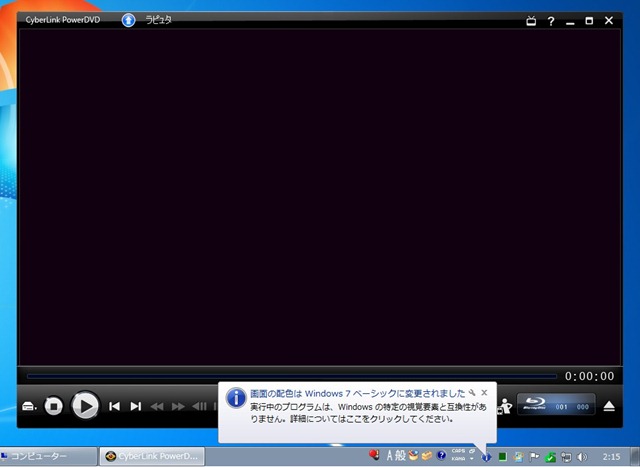Image resolution: width=640 pixels, height=467 pixels.
Task: Open PowerDVD help question mark
Action: tap(551, 21)
